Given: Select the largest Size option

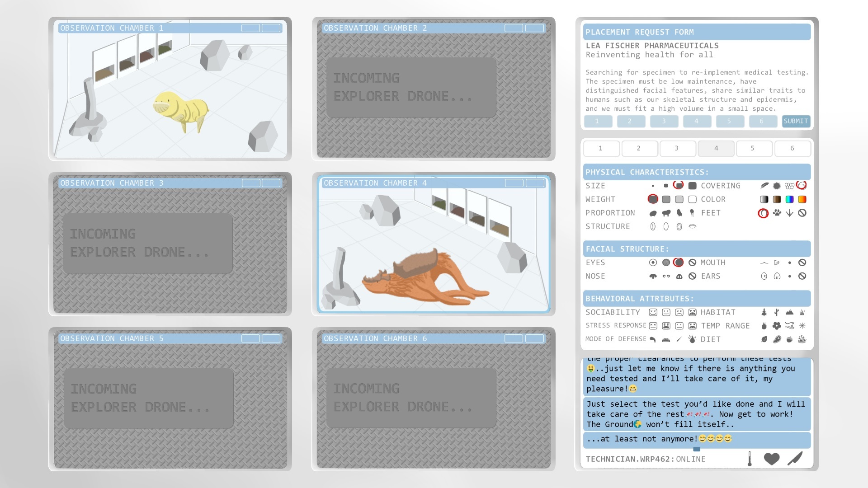Looking at the screenshot, I should [692, 186].
